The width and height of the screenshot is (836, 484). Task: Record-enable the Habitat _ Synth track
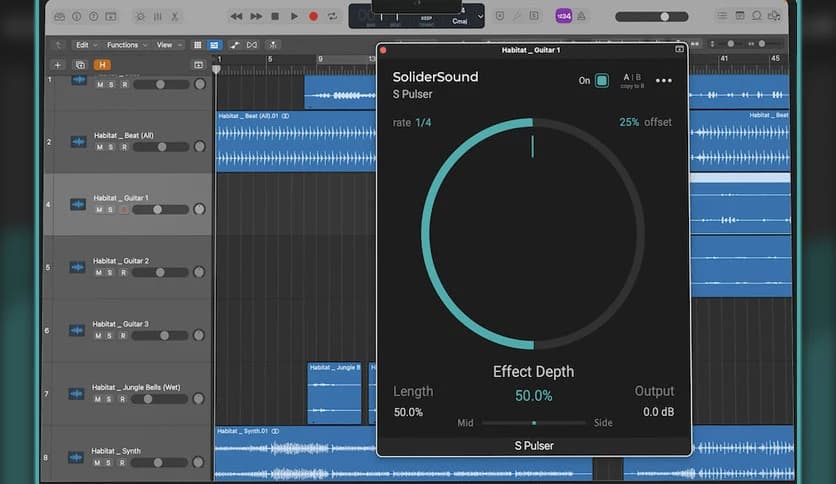click(x=122, y=463)
